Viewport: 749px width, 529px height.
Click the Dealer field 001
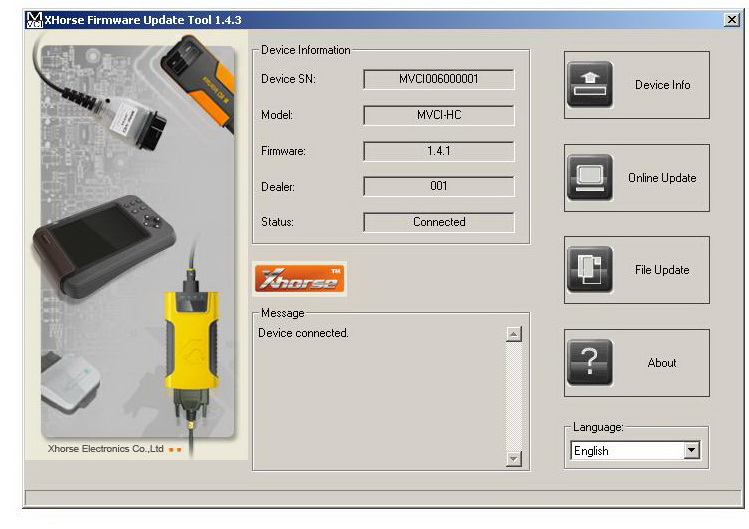click(x=439, y=186)
